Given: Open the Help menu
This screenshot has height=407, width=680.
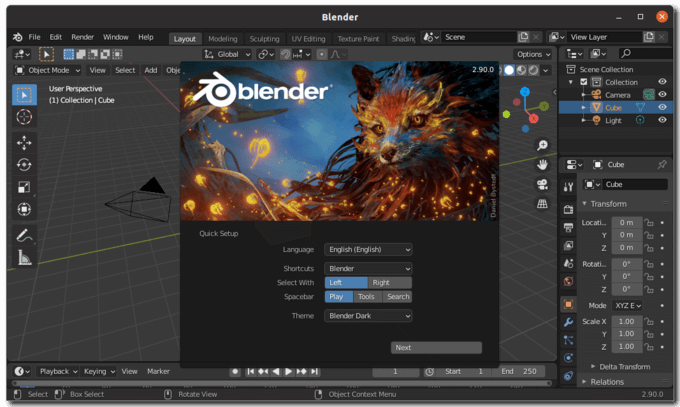Looking at the screenshot, I should [x=146, y=37].
